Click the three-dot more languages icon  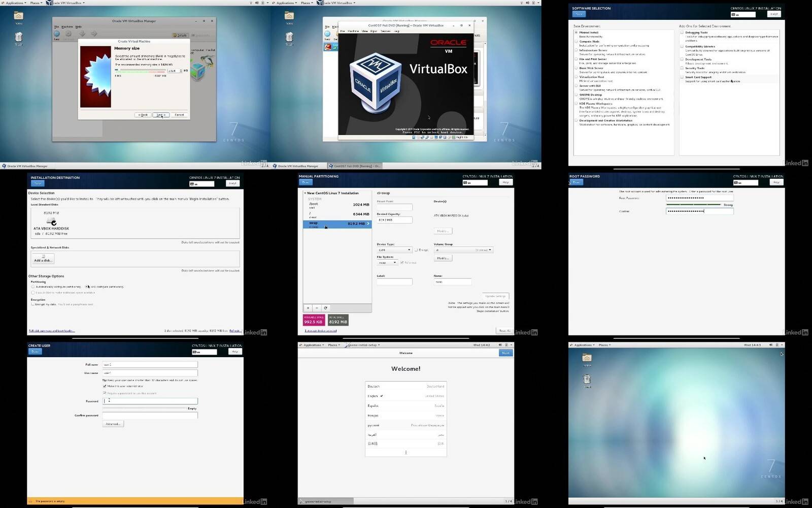click(x=405, y=453)
